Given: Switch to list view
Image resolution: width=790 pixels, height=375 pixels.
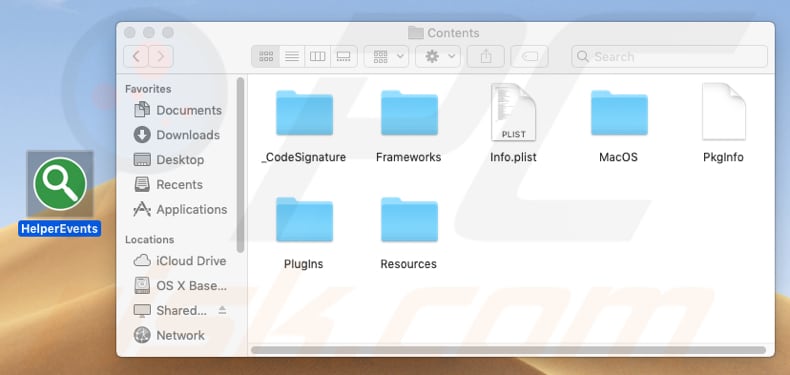Looking at the screenshot, I should tap(292, 56).
